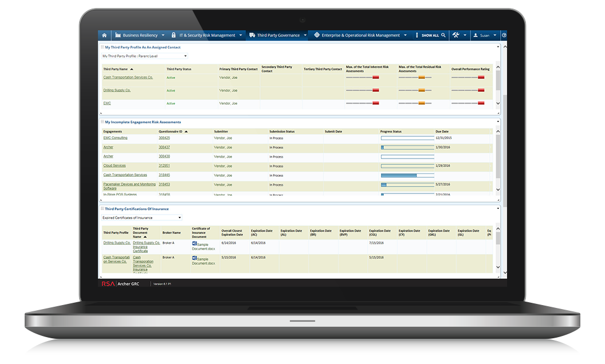
Task: Select IT & Security Risk Management menu
Action: 207,35
